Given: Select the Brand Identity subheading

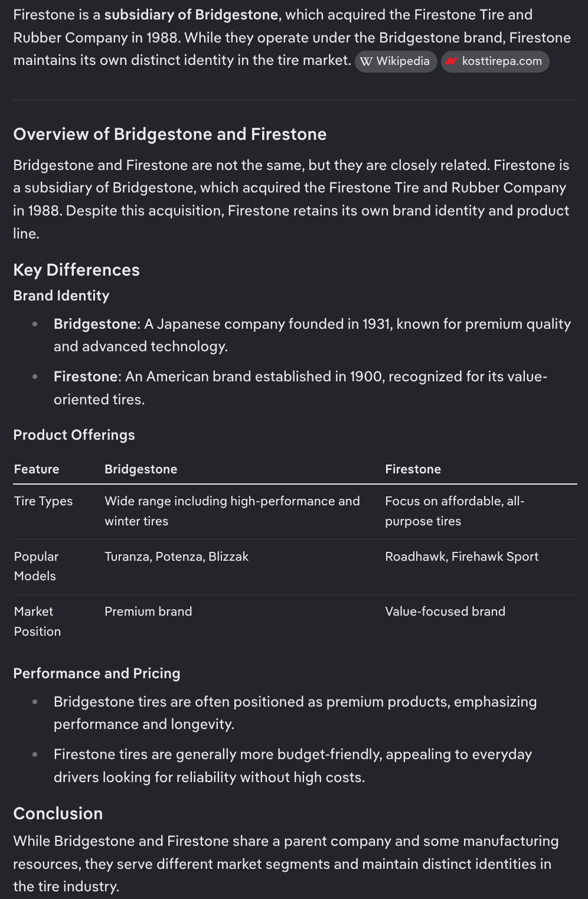Looking at the screenshot, I should 61,295.
